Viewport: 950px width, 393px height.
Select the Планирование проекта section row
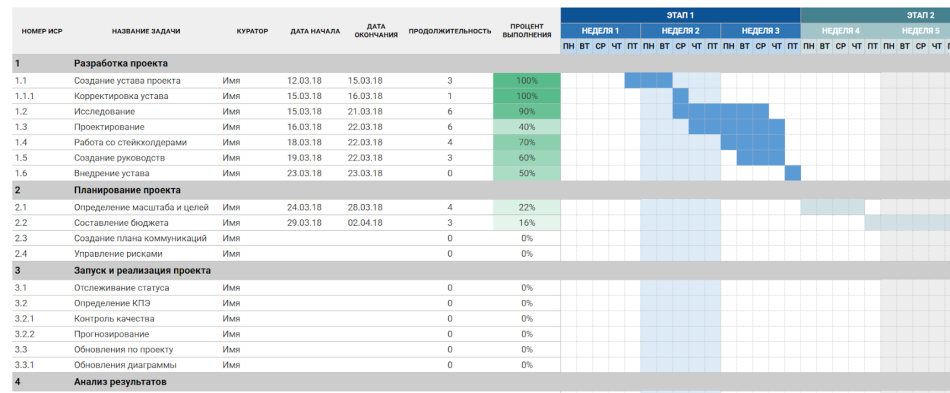click(475, 190)
